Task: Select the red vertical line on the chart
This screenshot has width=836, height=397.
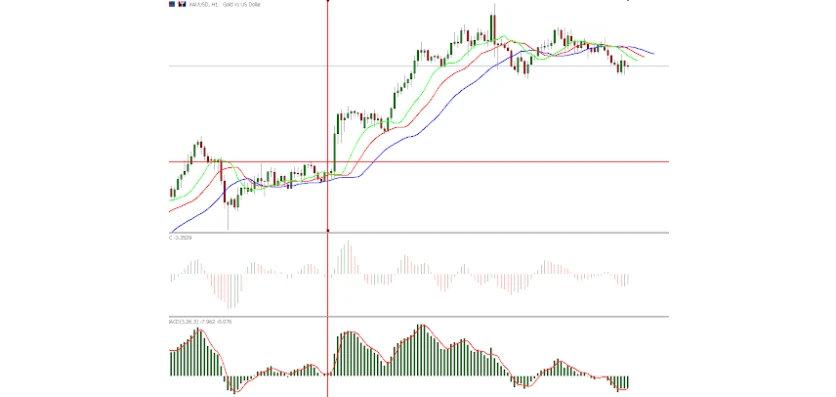Action: pos(327,198)
